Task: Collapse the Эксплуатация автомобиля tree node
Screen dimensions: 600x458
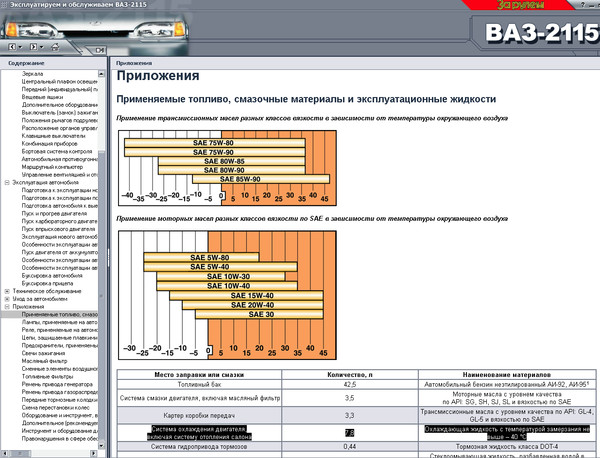Action: (6, 183)
